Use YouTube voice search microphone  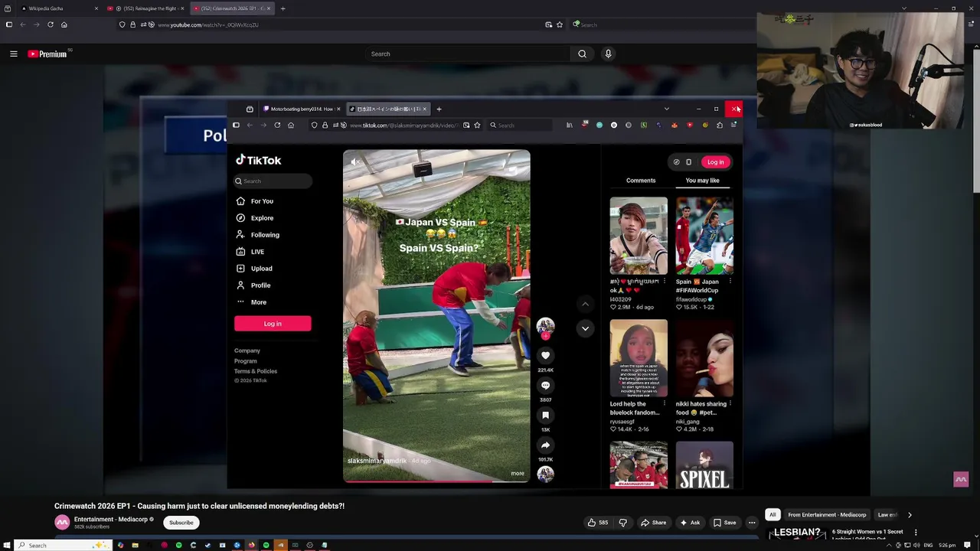pos(608,54)
